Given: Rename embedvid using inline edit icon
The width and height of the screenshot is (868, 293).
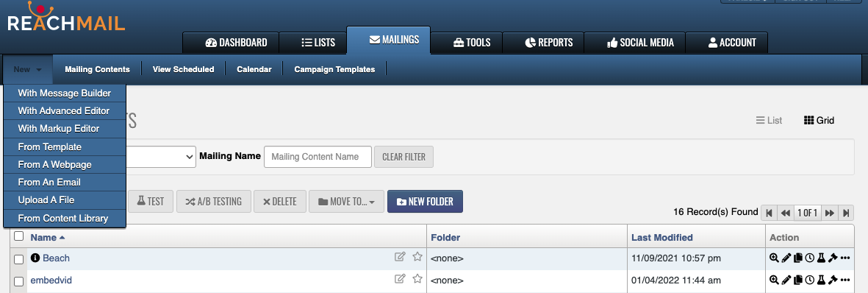Looking at the screenshot, I should pyautogui.click(x=400, y=278).
